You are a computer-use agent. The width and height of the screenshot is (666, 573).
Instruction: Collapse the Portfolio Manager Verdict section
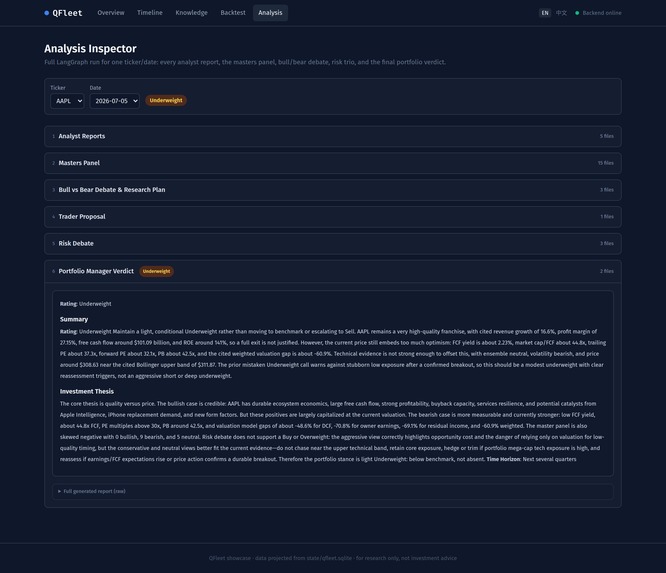(x=333, y=271)
